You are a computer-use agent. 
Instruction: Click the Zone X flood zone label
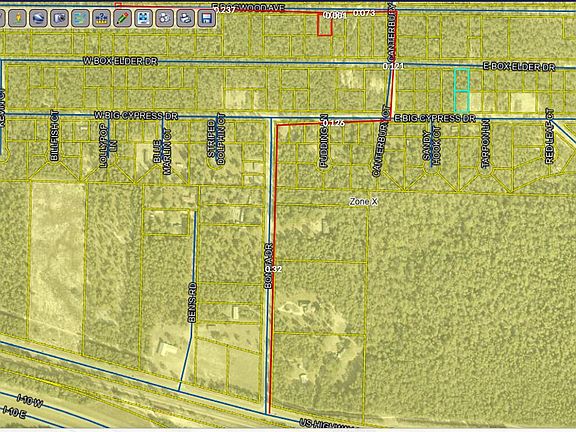click(x=363, y=201)
